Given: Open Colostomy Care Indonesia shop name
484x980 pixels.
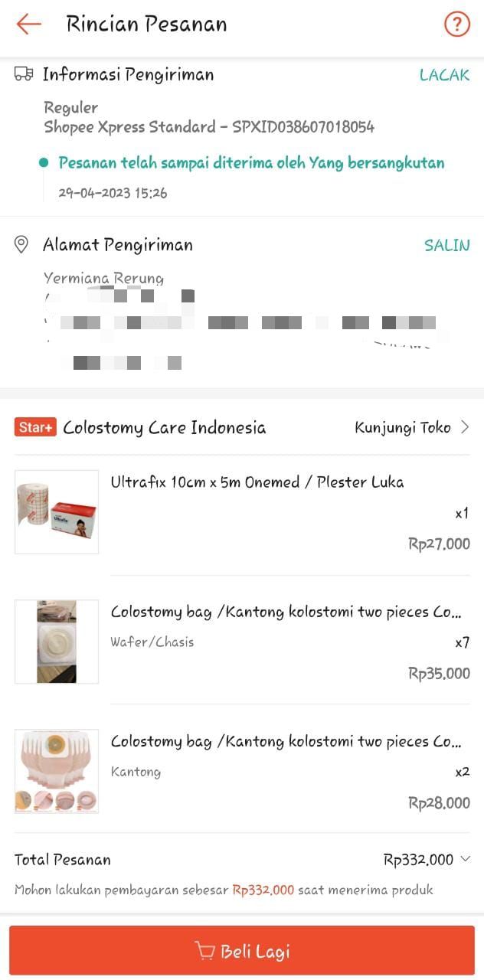Looking at the screenshot, I should [165, 427].
